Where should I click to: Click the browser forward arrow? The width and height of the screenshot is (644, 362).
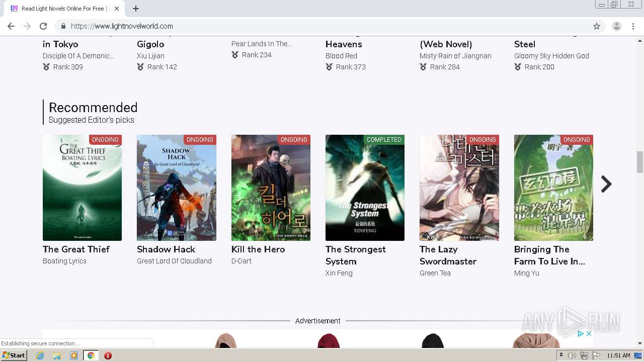click(x=27, y=26)
